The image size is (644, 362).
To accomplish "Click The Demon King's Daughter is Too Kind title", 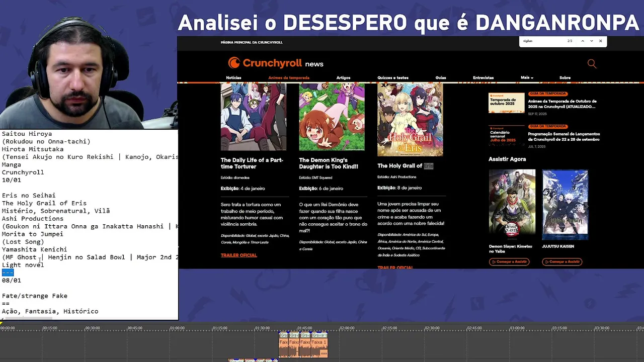I will tap(329, 163).
